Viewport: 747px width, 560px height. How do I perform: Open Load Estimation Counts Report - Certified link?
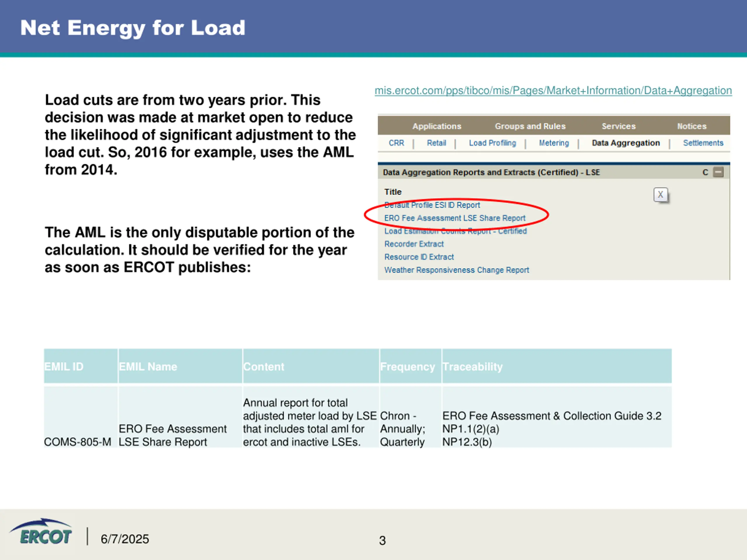(455, 231)
